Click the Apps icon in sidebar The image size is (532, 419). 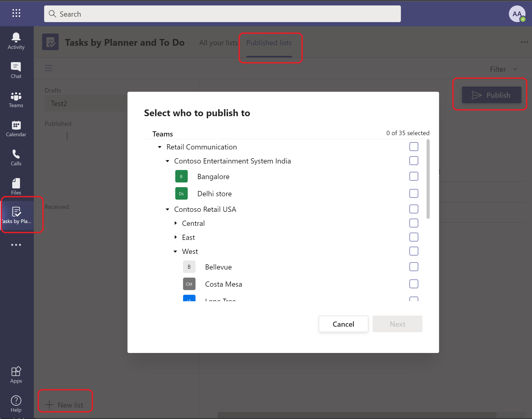point(16,371)
